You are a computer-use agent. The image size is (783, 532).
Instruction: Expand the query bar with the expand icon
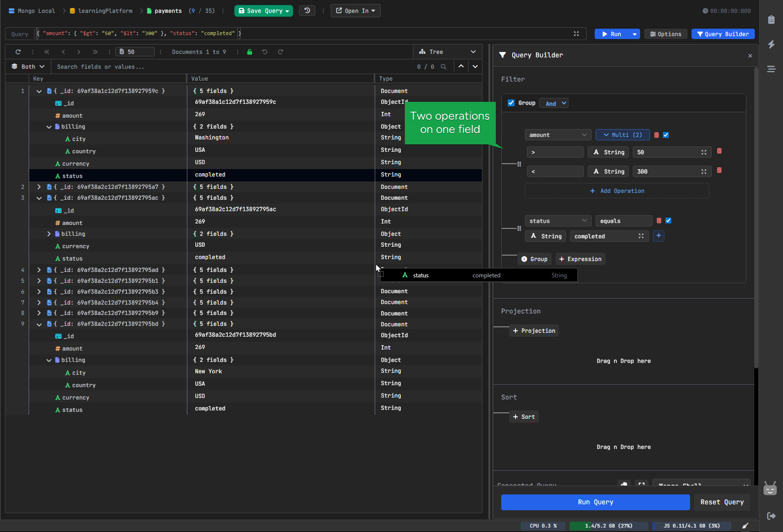[576, 34]
